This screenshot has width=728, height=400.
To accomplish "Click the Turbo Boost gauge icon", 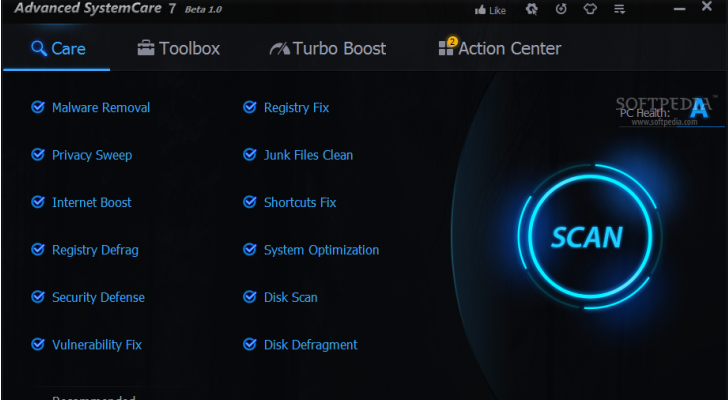I will (280, 48).
